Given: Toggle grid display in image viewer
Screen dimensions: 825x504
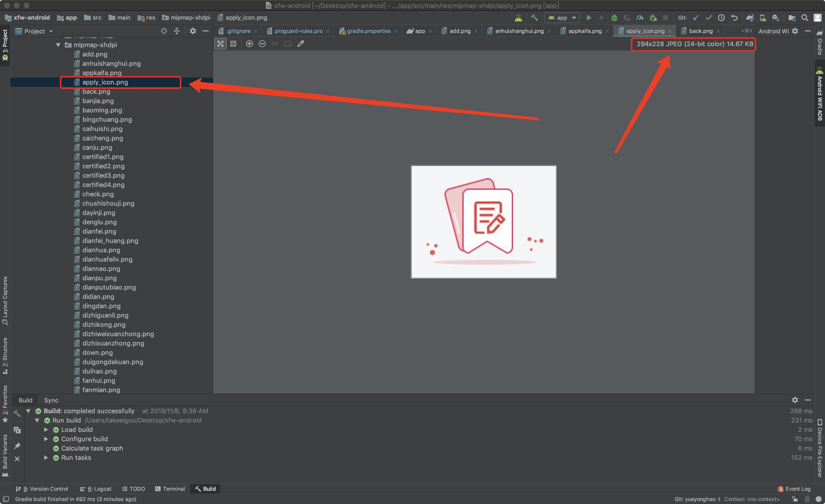Looking at the screenshot, I should coord(233,43).
